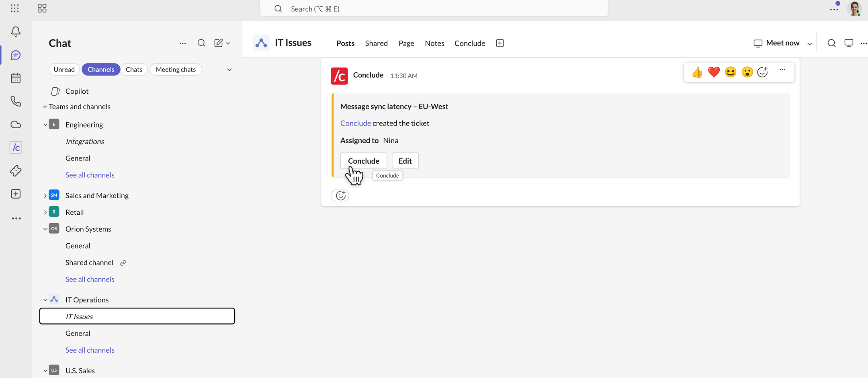This screenshot has width=868, height=378.
Task: Open the Conclude tab in channel header
Action: [x=470, y=43]
